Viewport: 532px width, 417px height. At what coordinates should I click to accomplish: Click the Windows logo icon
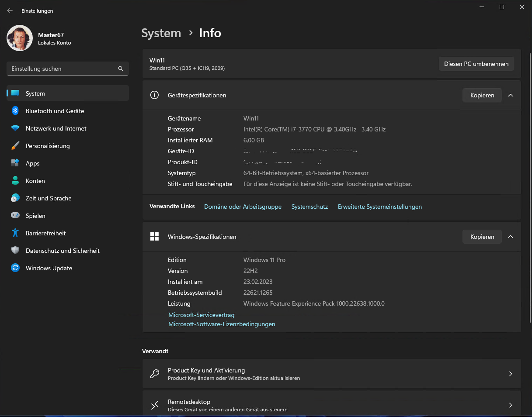pyautogui.click(x=154, y=237)
